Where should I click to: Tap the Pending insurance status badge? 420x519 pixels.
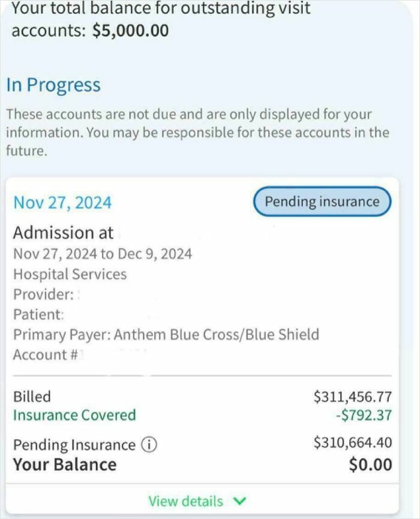click(x=321, y=202)
